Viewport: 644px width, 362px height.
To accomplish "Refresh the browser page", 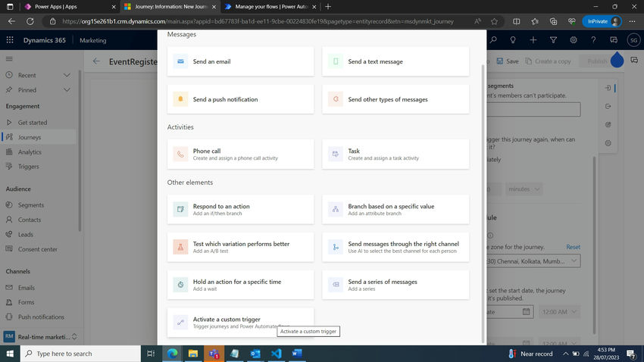I will point(30,21).
